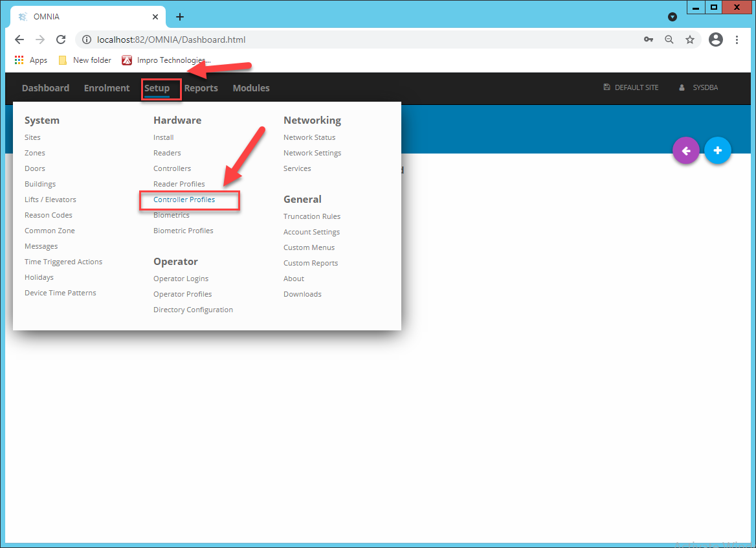Open the browser zoom magnifier icon

(669, 40)
